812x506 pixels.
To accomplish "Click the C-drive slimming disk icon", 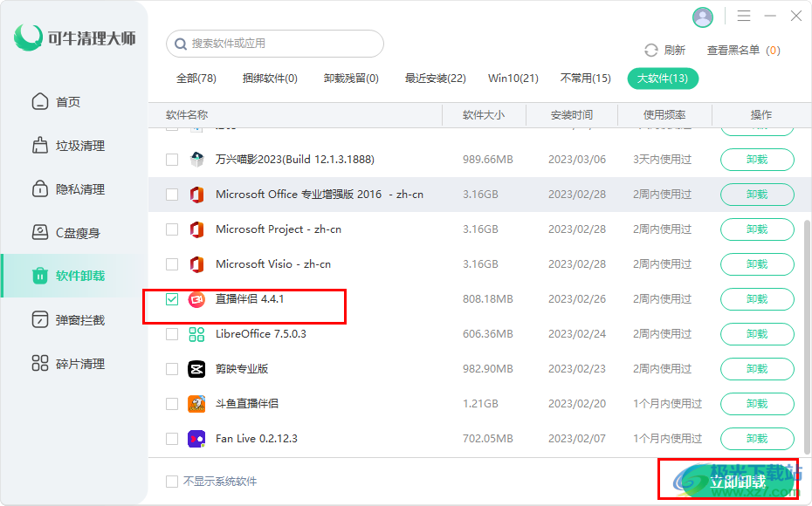I will coord(40,232).
